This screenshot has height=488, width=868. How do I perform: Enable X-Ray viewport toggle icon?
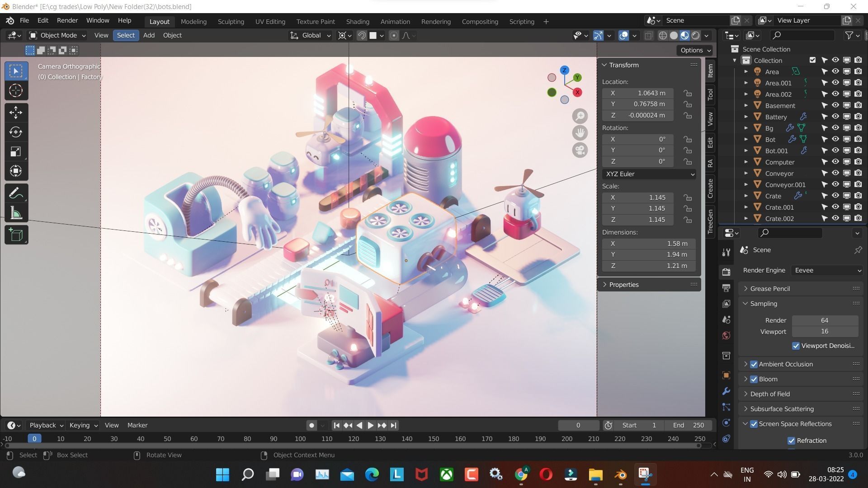pyautogui.click(x=648, y=35)
